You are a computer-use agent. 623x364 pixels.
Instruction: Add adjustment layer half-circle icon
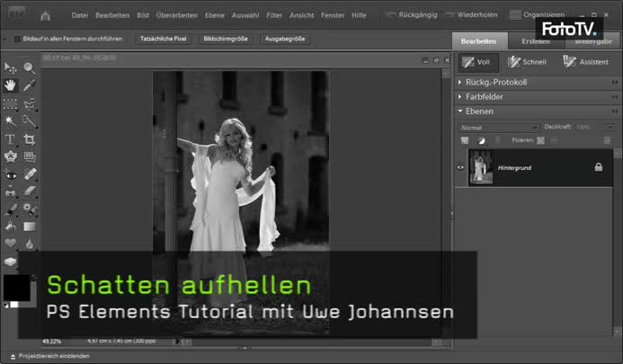tap(481, 140)
